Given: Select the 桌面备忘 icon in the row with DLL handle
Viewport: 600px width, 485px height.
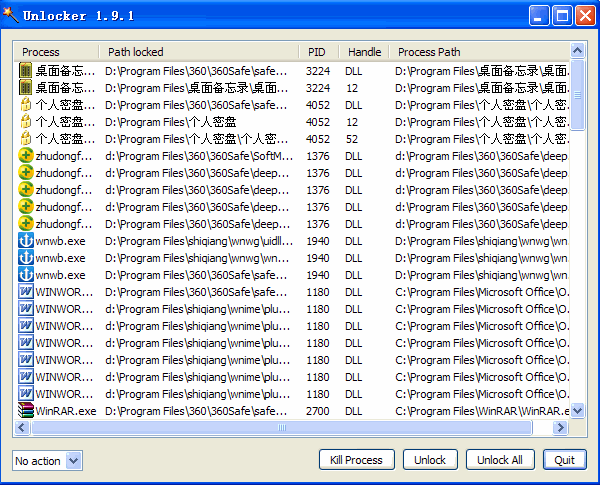Looking at the screenshot, I should 25,71.
